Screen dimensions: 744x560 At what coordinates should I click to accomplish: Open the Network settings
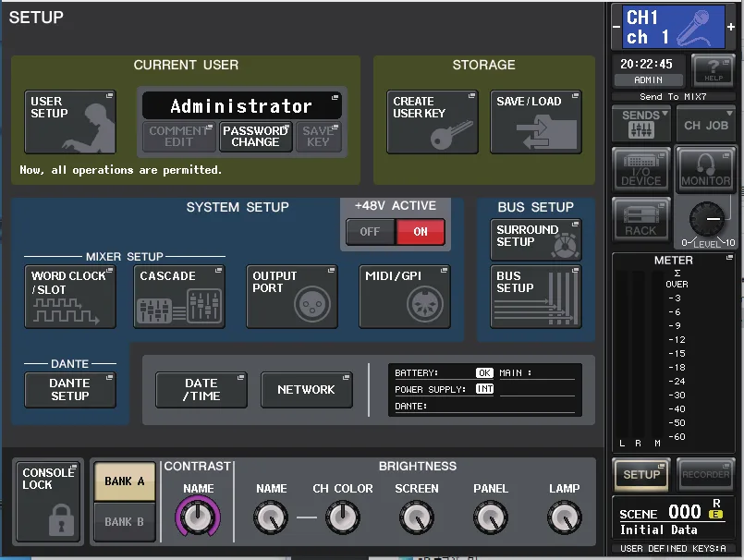tap(307, 390)
